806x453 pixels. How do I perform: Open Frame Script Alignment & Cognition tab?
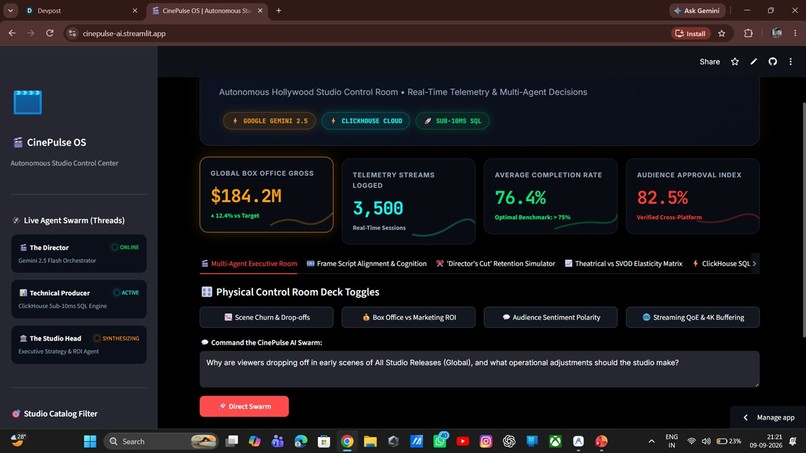pos(367,264)
